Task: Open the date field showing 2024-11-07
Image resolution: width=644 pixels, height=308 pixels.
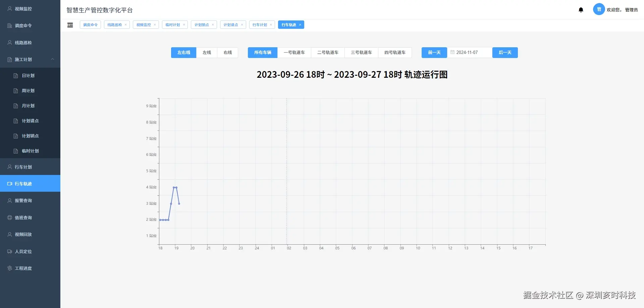Action: tap(470, 53)
